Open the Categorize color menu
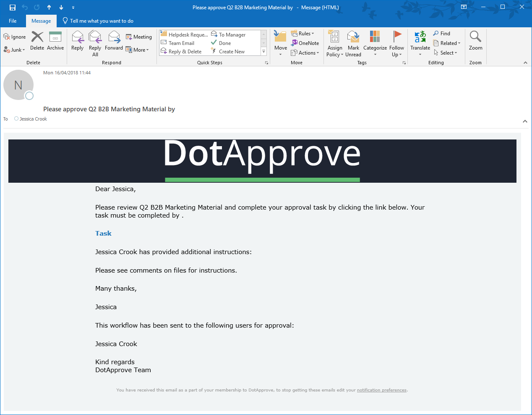 tap(375, 44)
